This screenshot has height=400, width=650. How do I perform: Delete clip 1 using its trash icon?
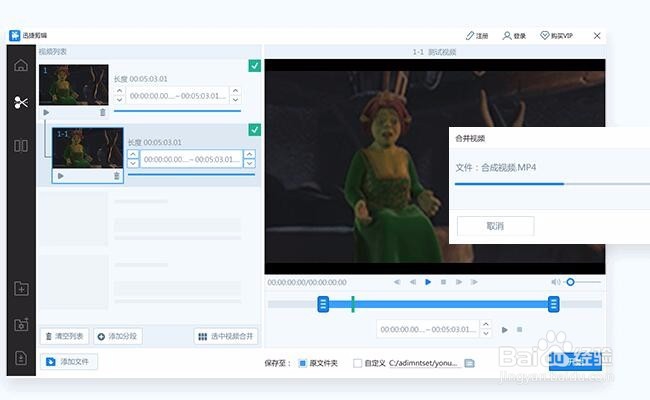click(x=102, y=112)
